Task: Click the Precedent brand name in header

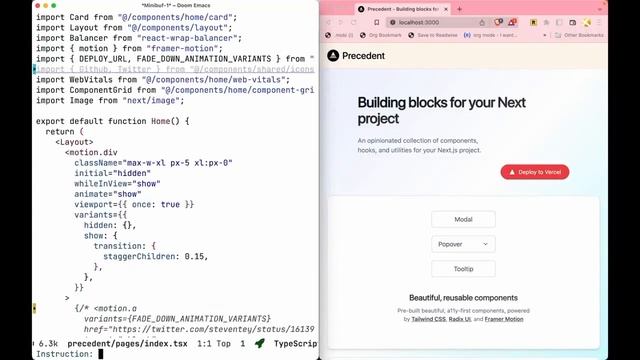Action: click(363, 56)
